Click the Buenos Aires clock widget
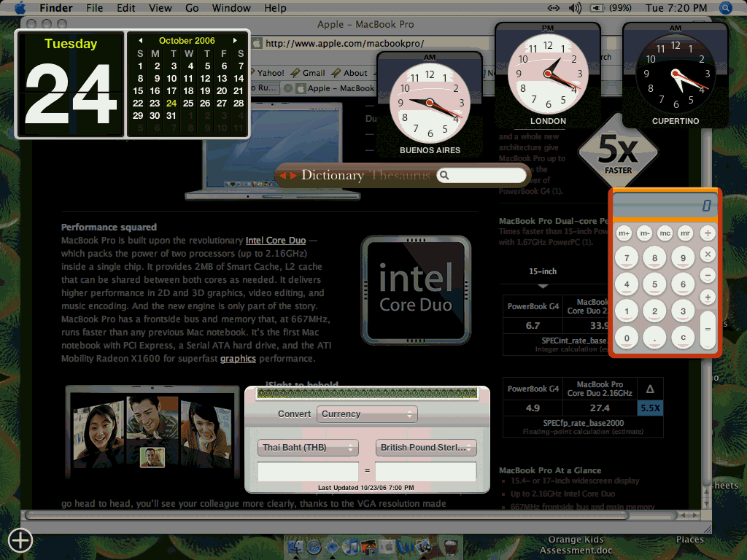Image resolution: width=747 pixels, height=560 pixels. click(430, 104)
